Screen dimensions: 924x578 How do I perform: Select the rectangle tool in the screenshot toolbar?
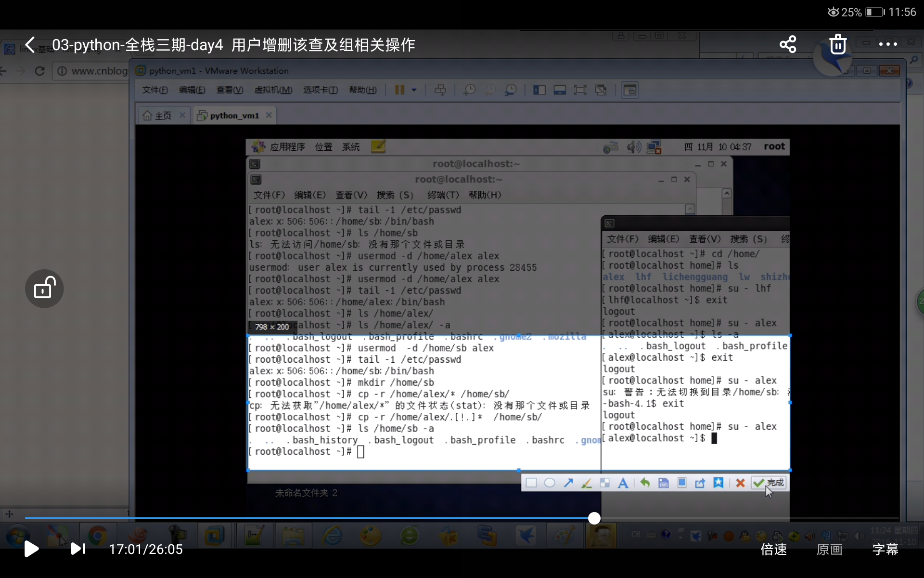531,483
